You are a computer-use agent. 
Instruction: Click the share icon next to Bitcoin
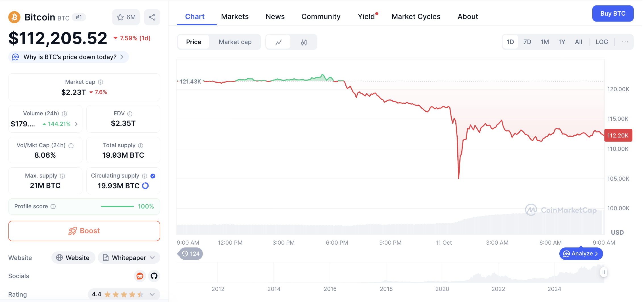click(152, 17)
